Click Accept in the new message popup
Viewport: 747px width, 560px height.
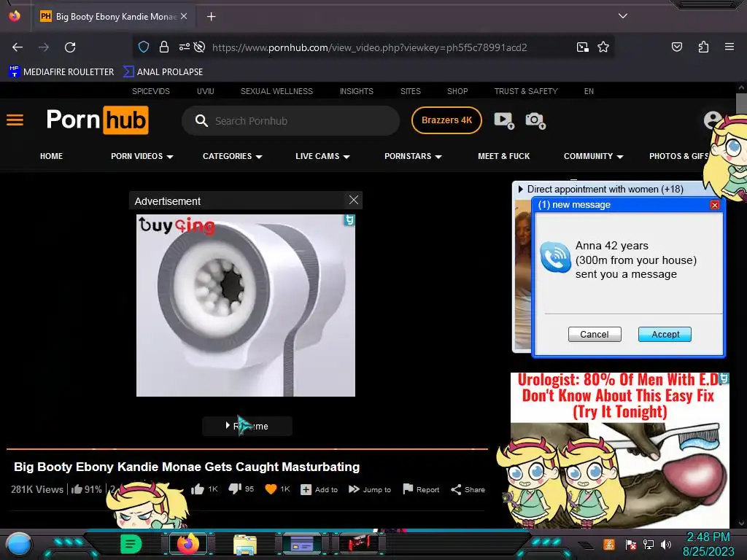pyautogui.click(x=665, y=334)
